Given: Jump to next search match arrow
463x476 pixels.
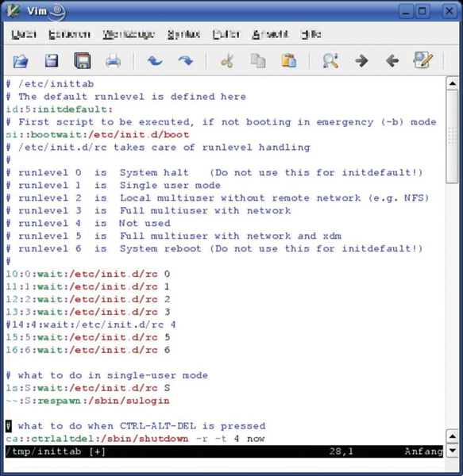Looking at the screenshot, I should (x=361, y=61).
